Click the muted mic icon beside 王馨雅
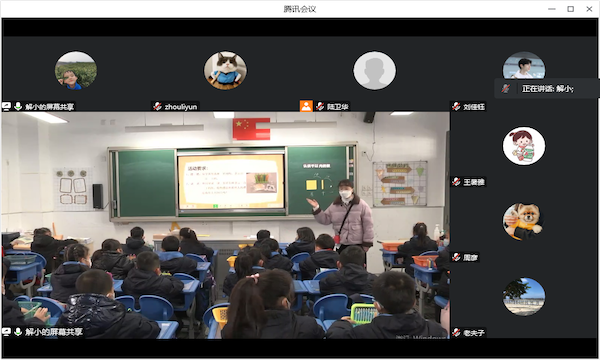600x360 pixels. point(456,182)
